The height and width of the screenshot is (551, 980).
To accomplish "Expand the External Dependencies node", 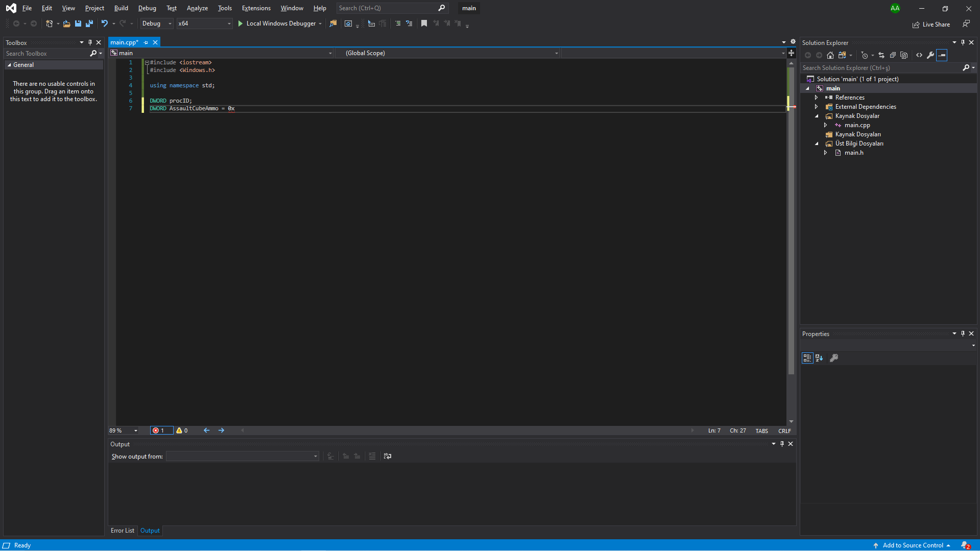I will 816,107.
